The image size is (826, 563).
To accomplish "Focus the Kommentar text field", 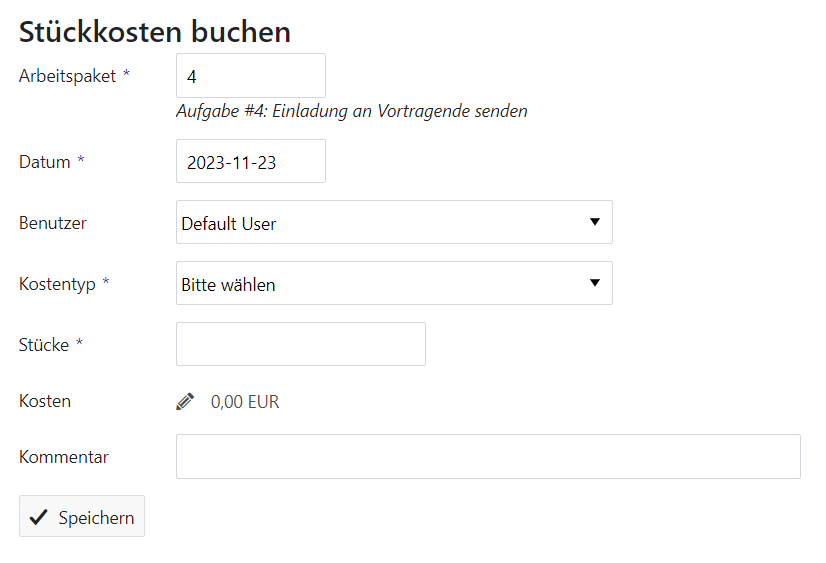I will [488, 457].
